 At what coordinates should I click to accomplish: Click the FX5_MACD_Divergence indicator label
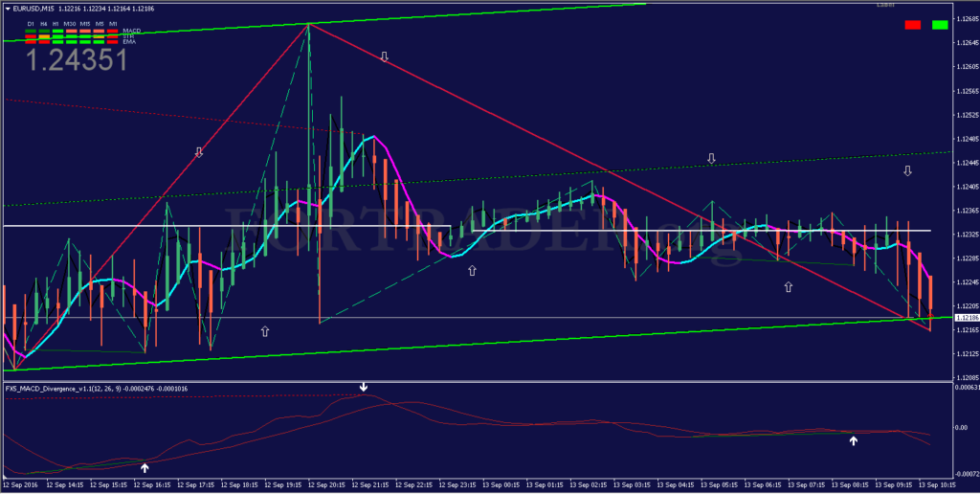(x=97, y=389)
